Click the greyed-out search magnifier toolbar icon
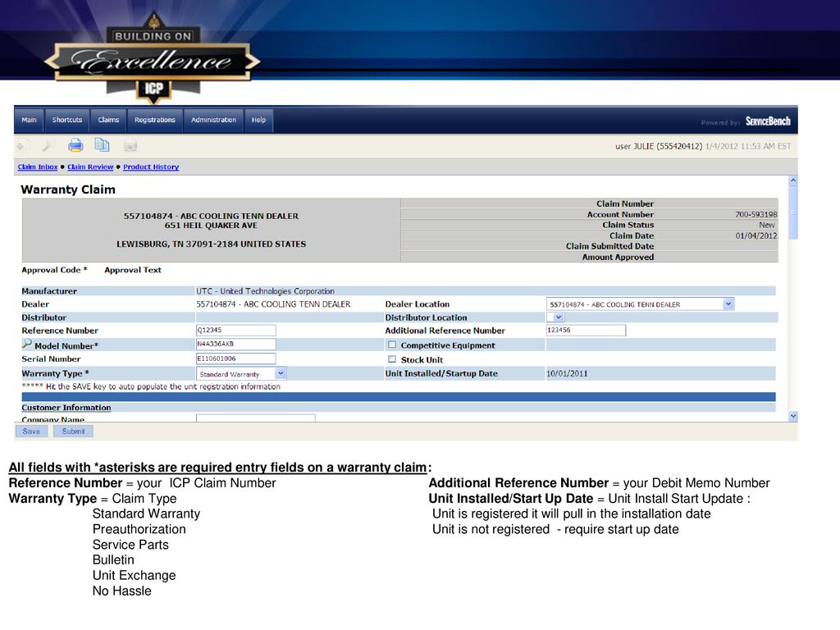The image size is (840, 630). [48, 145]
